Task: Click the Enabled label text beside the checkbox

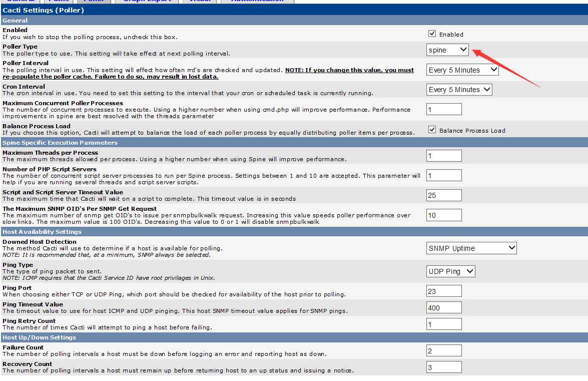Action: coord(451,35)
